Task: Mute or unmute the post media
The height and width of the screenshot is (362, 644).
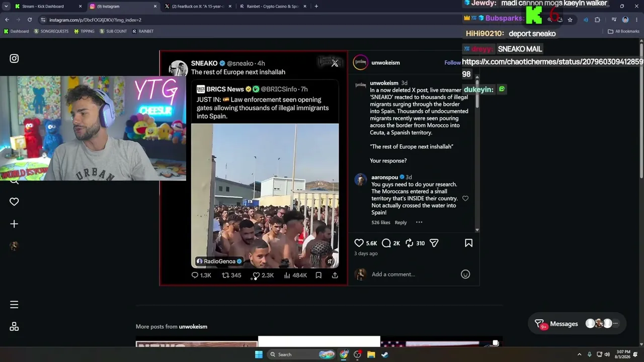Action: tap(330, 261)
